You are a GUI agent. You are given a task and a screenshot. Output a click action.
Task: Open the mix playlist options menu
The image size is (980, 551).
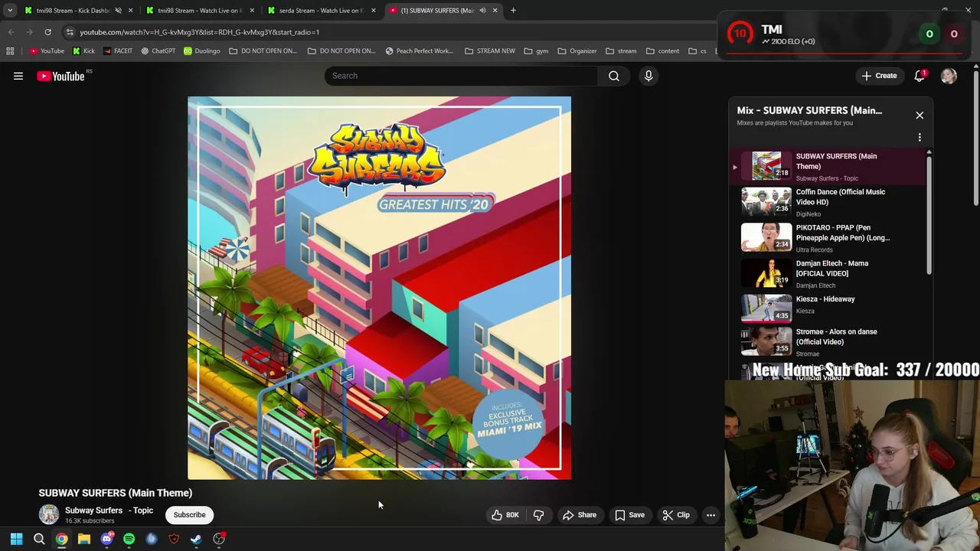click(920, 138)
